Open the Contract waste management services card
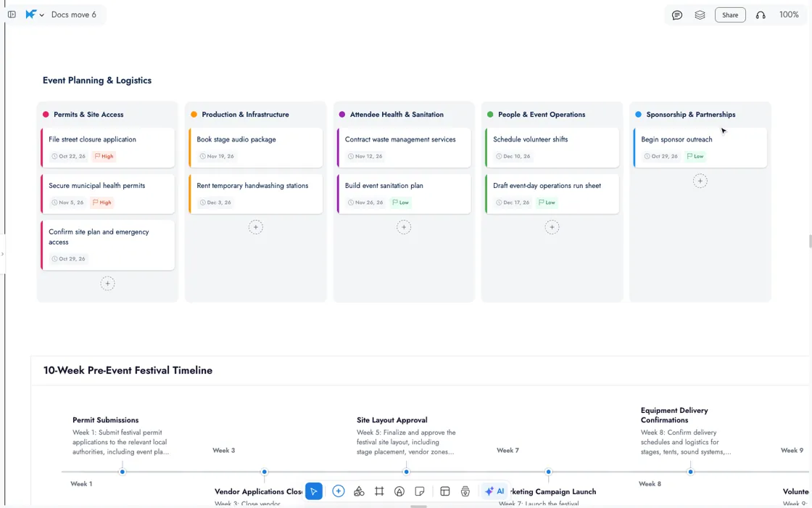This screenshot has width=812, height=508. pos(404,148)
